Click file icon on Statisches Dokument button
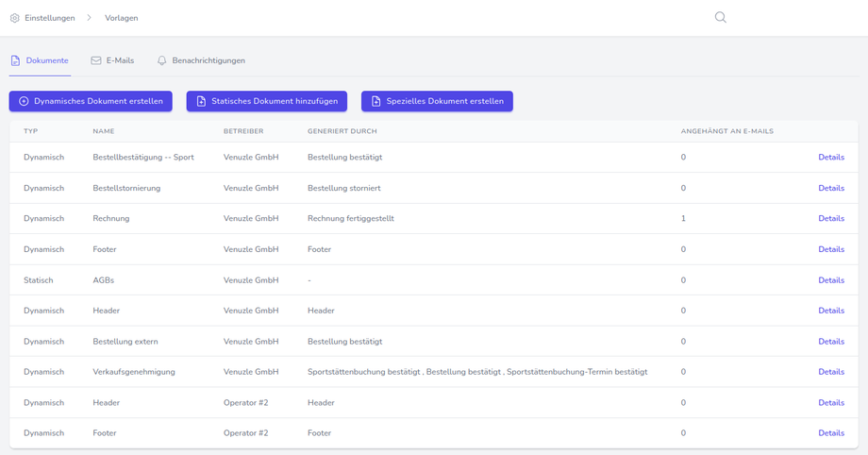Screen dimensions: 868x455 coord(201,101)
